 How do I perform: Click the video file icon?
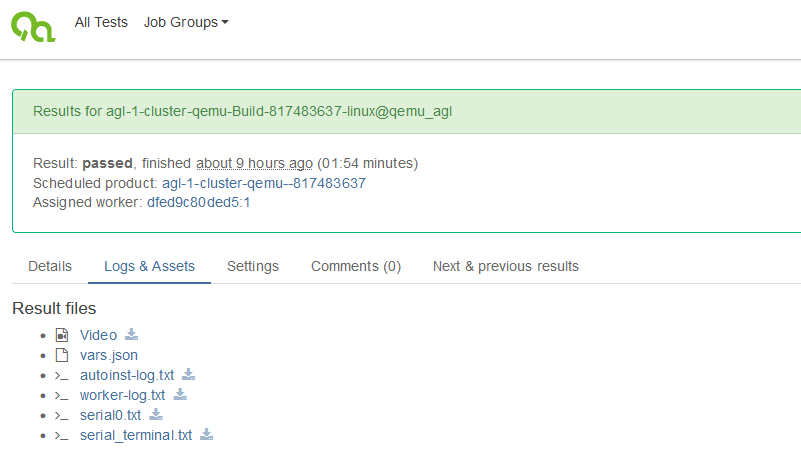click(x=61, y=335)
